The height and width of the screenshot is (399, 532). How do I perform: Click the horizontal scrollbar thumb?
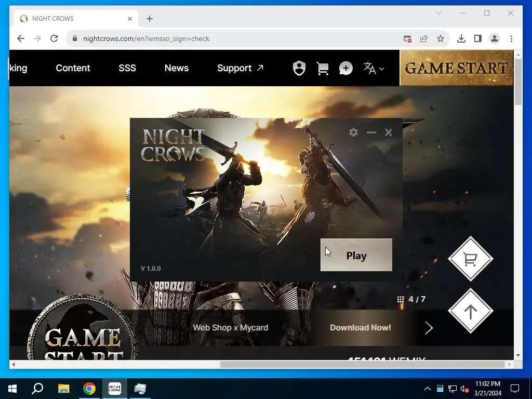[x=363, y=364]
